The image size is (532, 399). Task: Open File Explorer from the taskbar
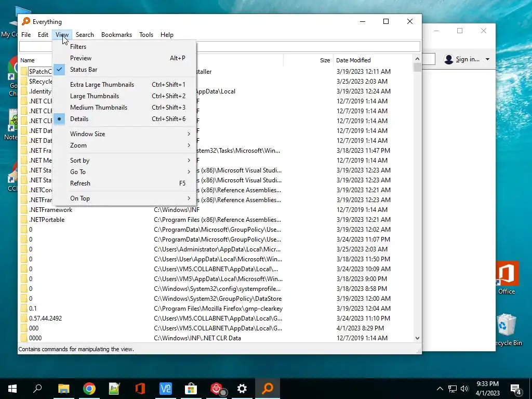click(x=63, y=389)
